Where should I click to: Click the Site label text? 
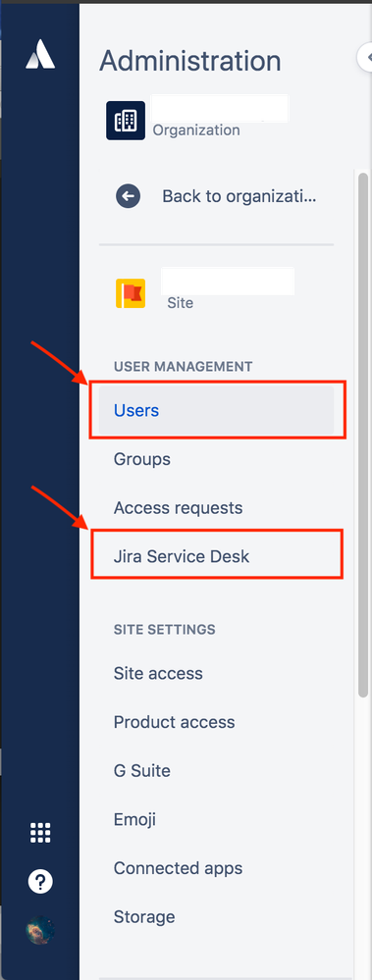(x=180, y=303)
